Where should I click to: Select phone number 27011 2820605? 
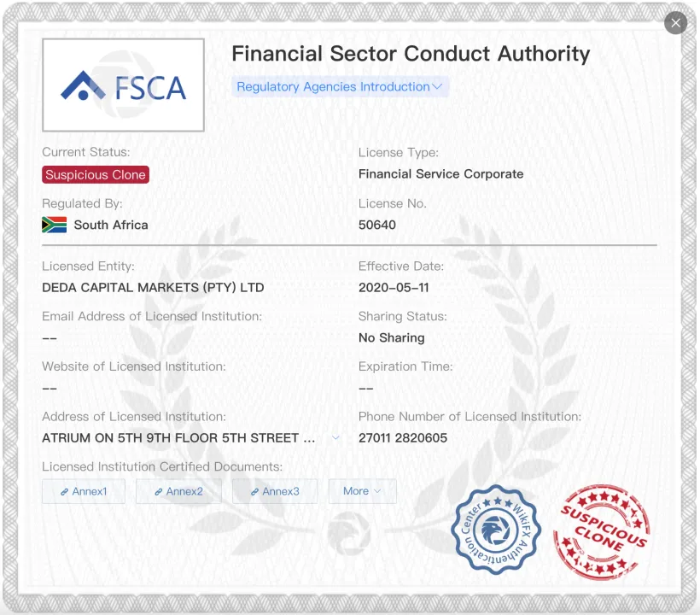click(x=403, y=438)
